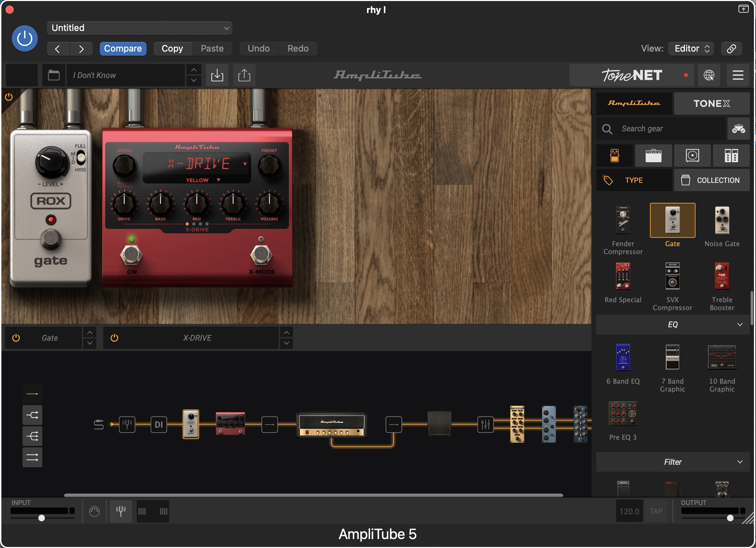Open the ToneNET tab

coord(631,75)
